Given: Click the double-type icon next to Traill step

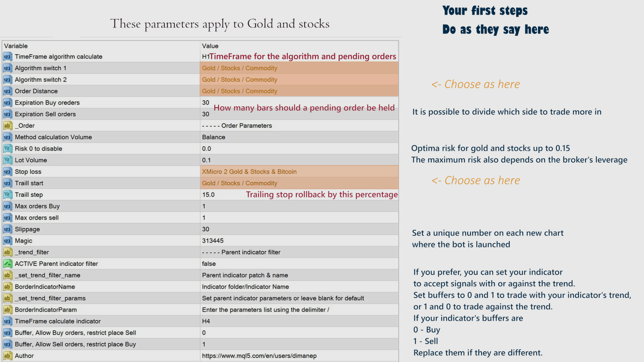Looking at the screenshot, I should click(x=7, y=195).
